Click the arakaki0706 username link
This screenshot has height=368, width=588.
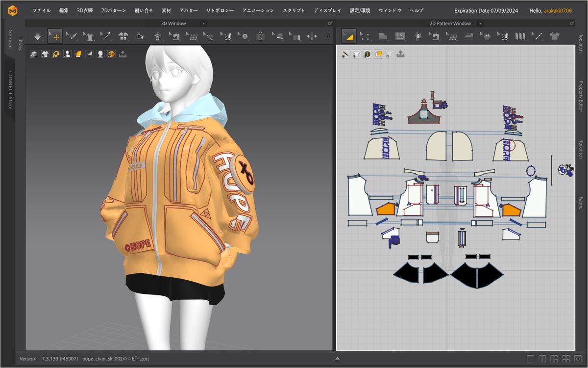point(558,10)
